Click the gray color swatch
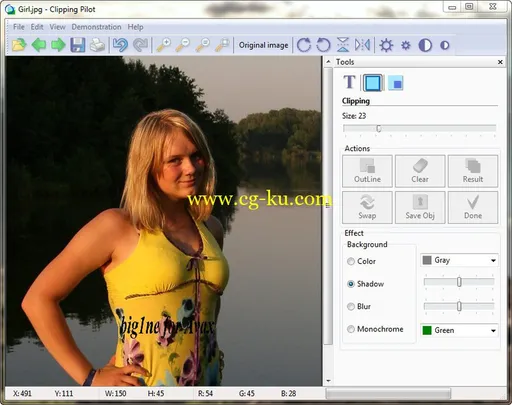 427,260
